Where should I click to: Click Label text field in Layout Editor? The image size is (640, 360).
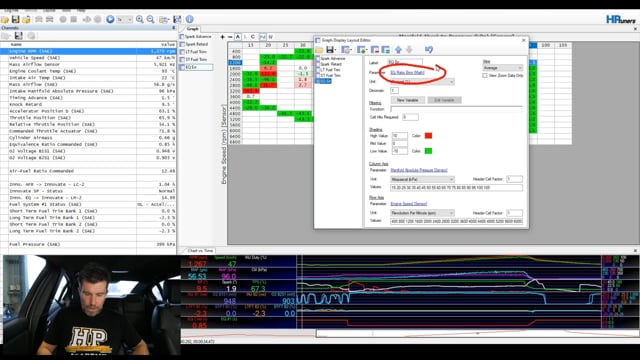pyautogui.click(x=405, y=62)
